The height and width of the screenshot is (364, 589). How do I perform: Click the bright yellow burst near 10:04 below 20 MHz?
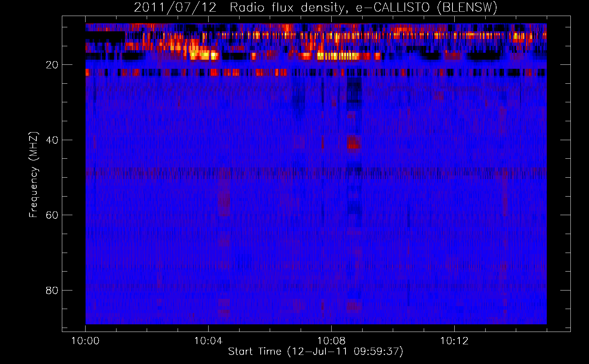point(204,56)
